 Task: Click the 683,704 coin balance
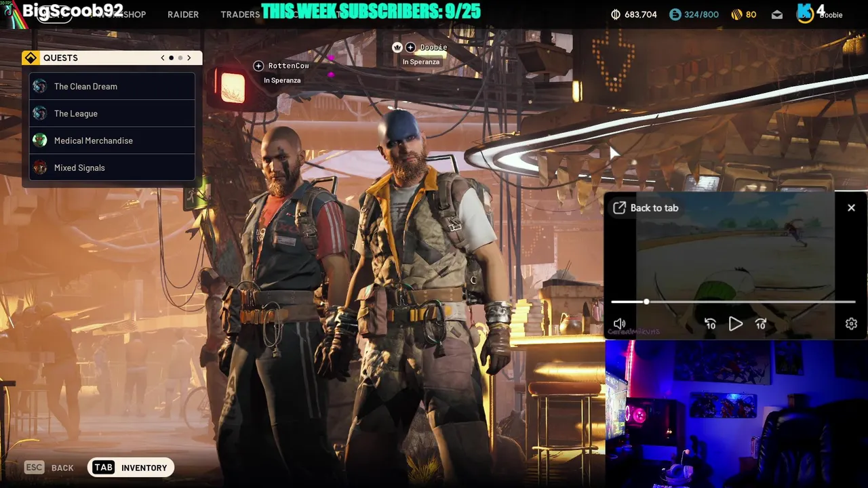click(x=640, y=14)
